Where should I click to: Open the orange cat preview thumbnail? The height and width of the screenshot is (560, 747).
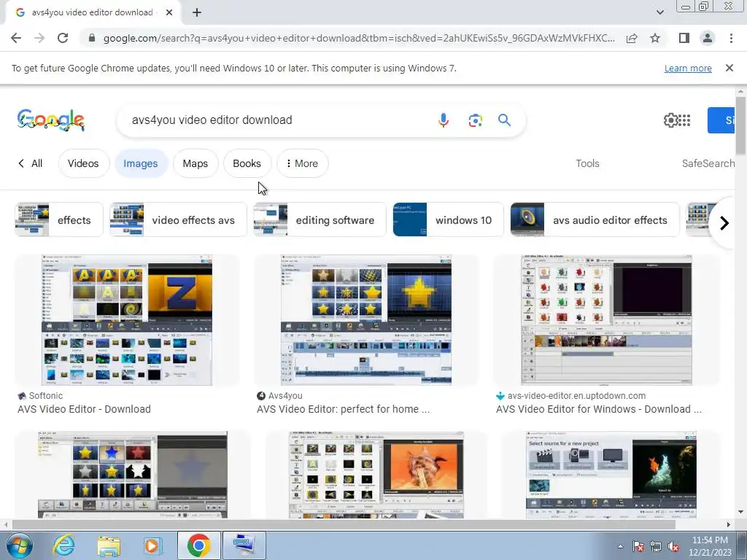pos(376,475)
